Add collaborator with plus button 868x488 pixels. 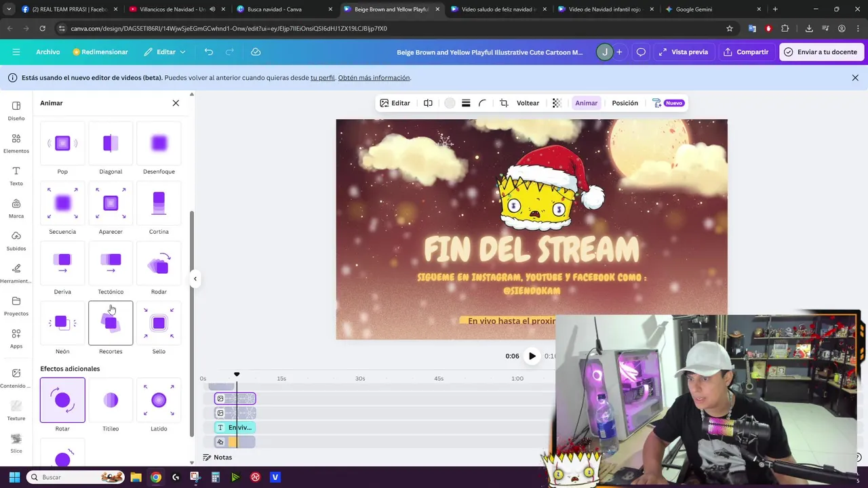click(619, 52)
